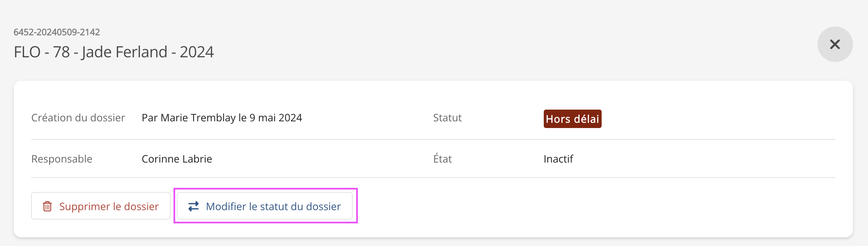
Task: Click the Responsable field label
Action: 62,159
